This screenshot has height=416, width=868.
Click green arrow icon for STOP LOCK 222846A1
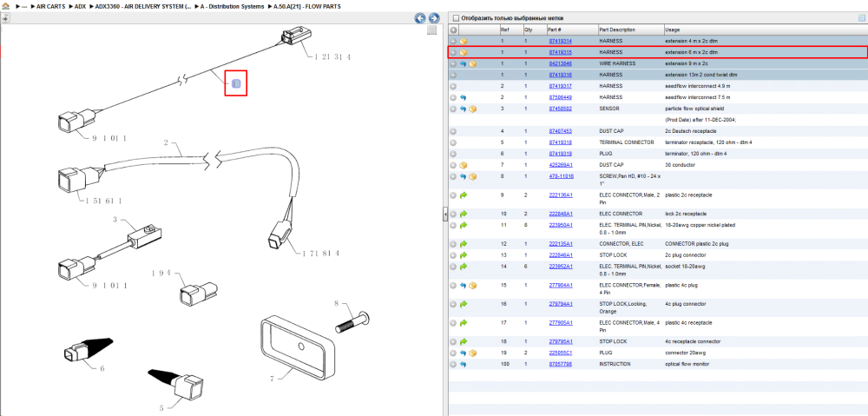coord(464,254)
